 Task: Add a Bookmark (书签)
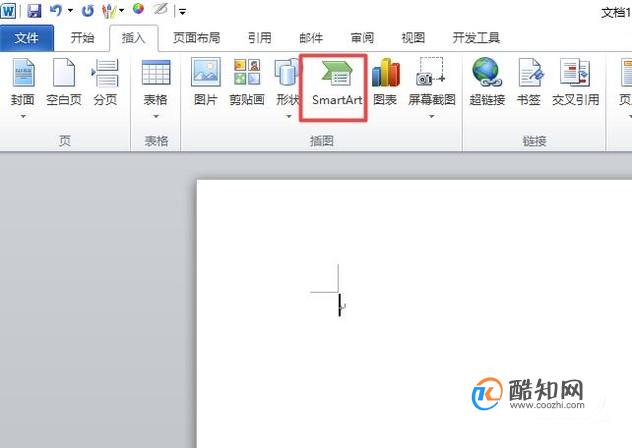[529, 82]
